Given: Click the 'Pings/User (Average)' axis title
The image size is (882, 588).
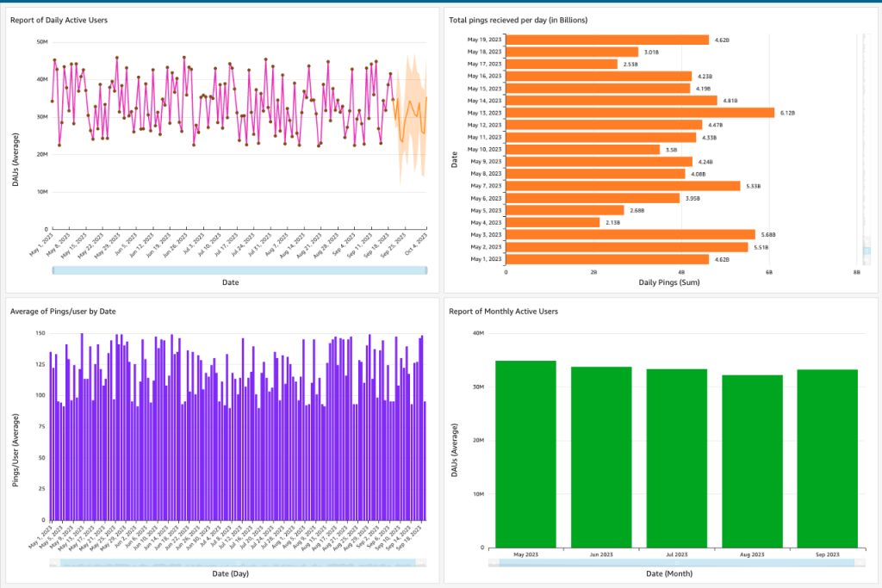Looking at the screenshot, I should click(16, 450).
